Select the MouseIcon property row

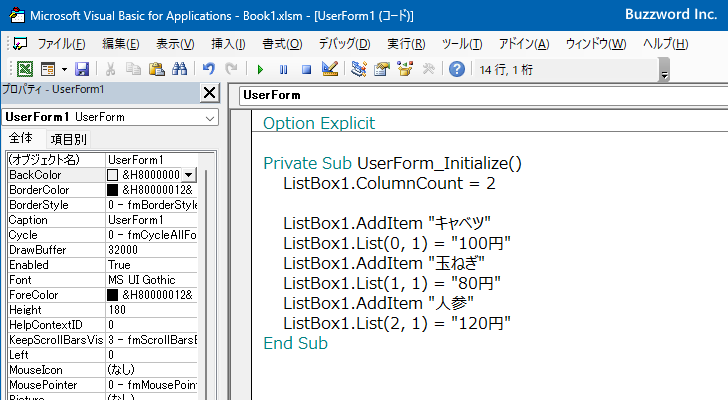(102, 370)
